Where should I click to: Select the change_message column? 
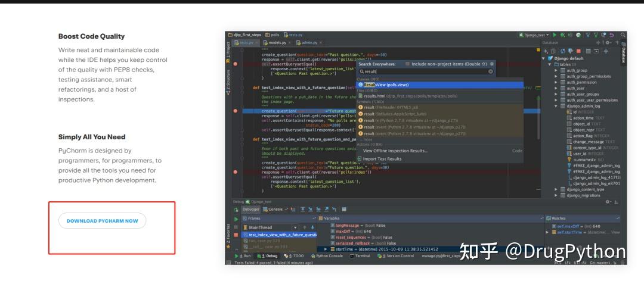[x=590, y=142]
